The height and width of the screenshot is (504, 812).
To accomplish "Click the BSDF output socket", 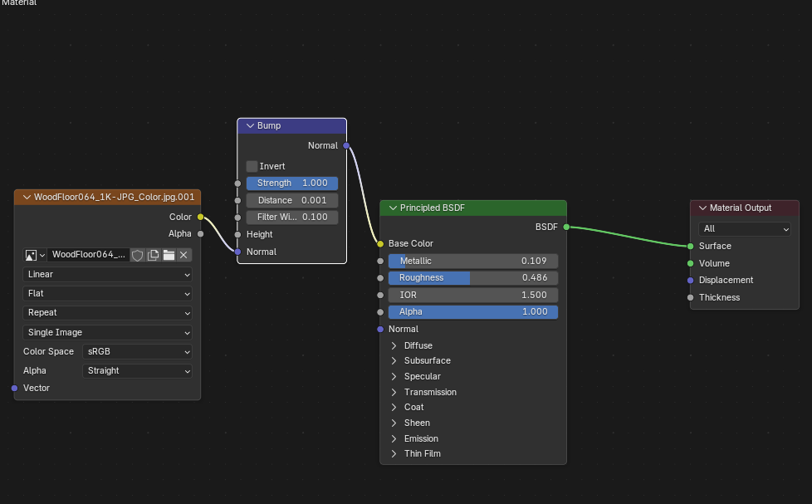I will click(566, 227).
